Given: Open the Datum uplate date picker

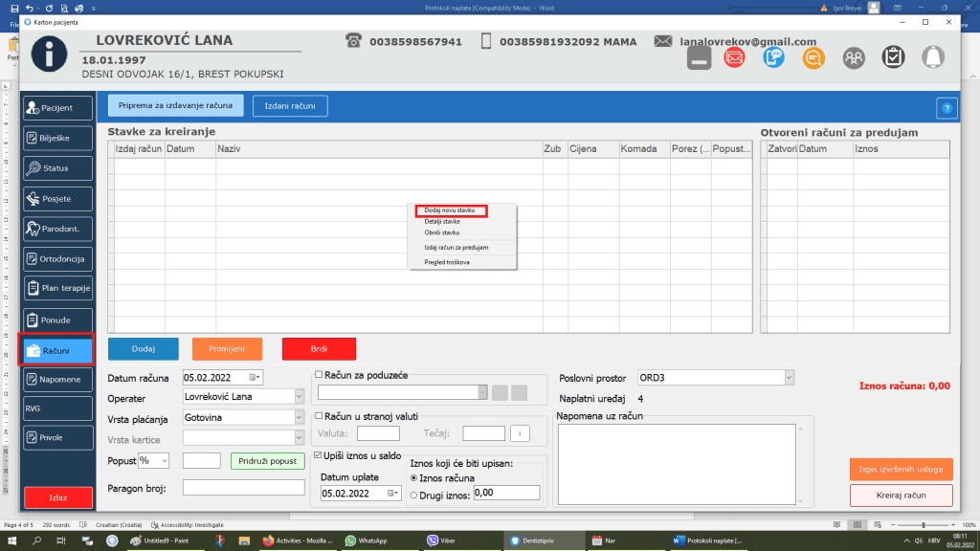Looking at the screenshot, I should pos(392,494).
